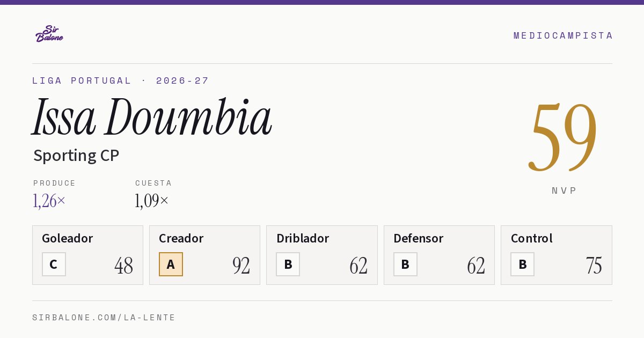Viewport: 644px width, 338px height.
Task: Select the Control card title
Action: click(531, 238)
